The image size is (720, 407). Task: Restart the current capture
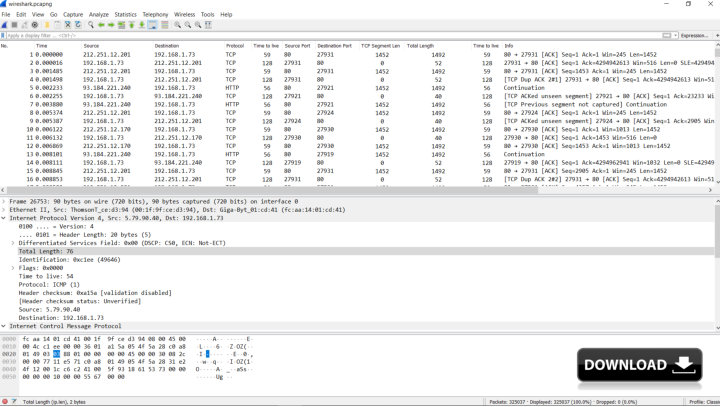pos(25,25)
